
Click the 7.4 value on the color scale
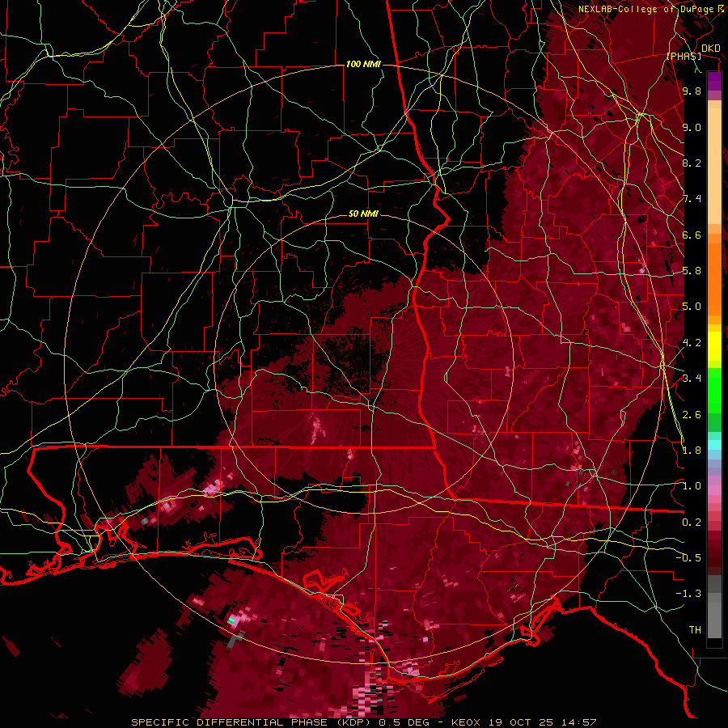[x=692, y=199]
